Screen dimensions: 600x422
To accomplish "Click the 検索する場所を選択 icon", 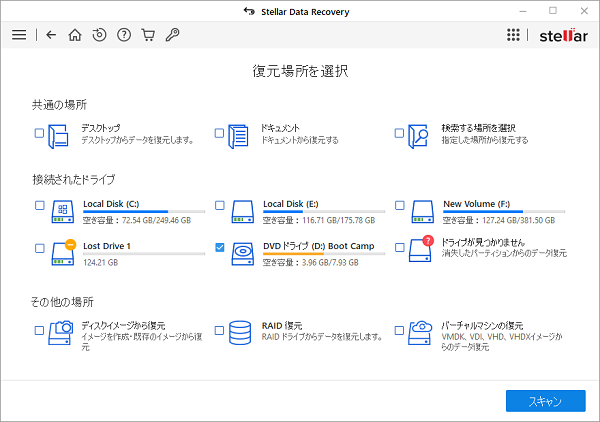I will pyautogui.click(x=418, y=136).
